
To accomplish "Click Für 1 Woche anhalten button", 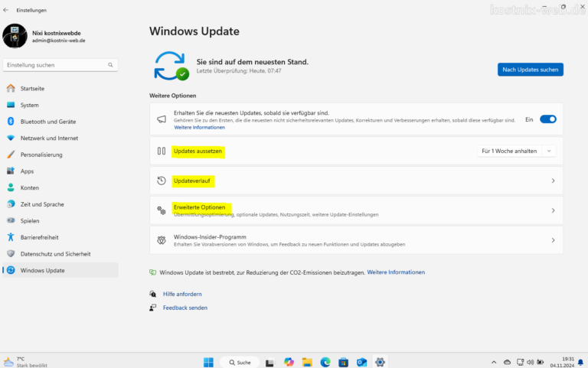I will tap(509, 151).
